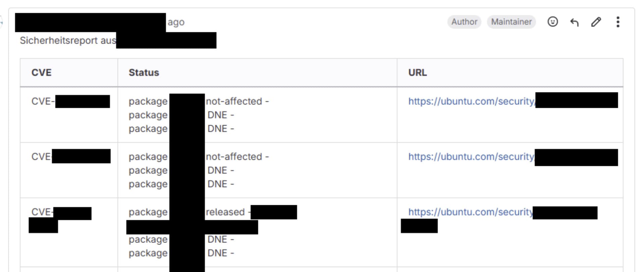Open the three-dot more actions menu
644x272 pixels.
618,22
